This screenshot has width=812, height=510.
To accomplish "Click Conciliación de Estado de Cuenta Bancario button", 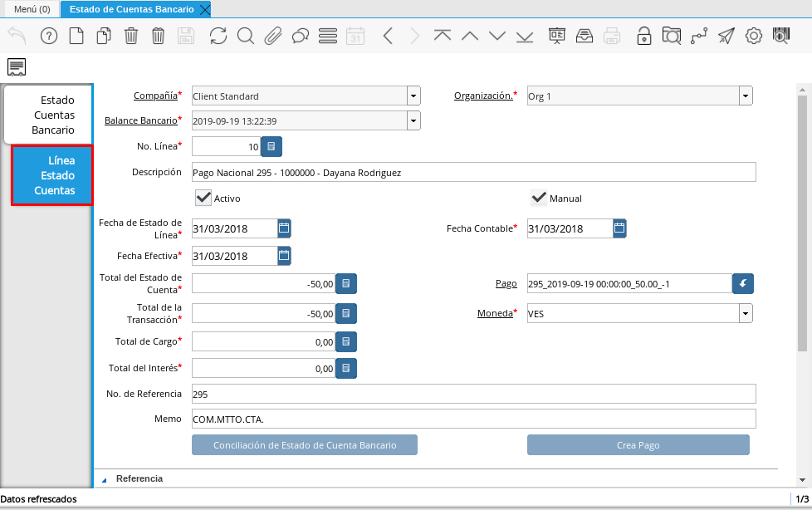I will coord(305,445).
